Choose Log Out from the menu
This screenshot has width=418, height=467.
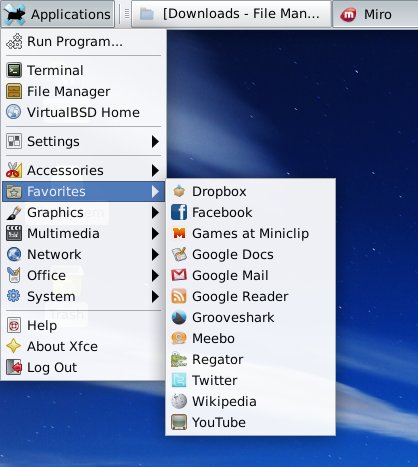pos(83,367)
